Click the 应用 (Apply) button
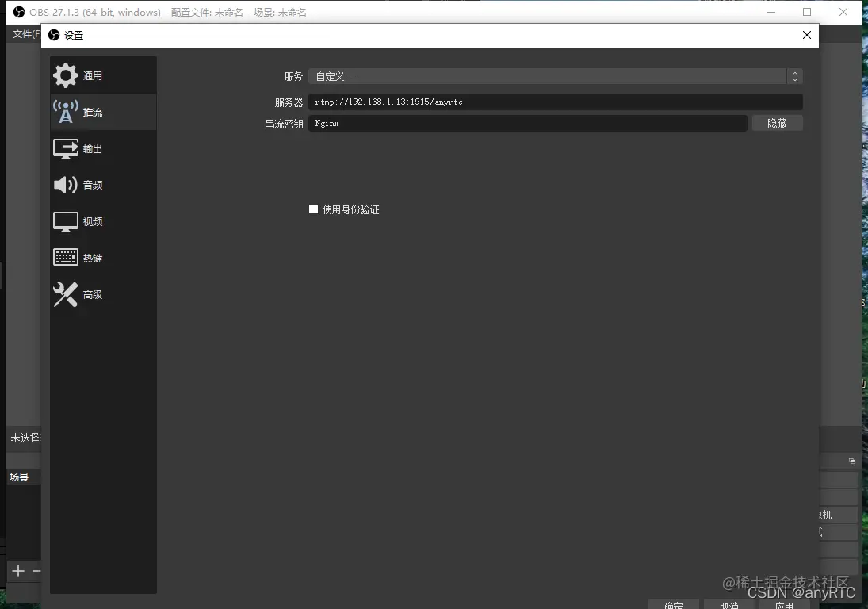The image size is (868, 609). [x=784, y=604]
